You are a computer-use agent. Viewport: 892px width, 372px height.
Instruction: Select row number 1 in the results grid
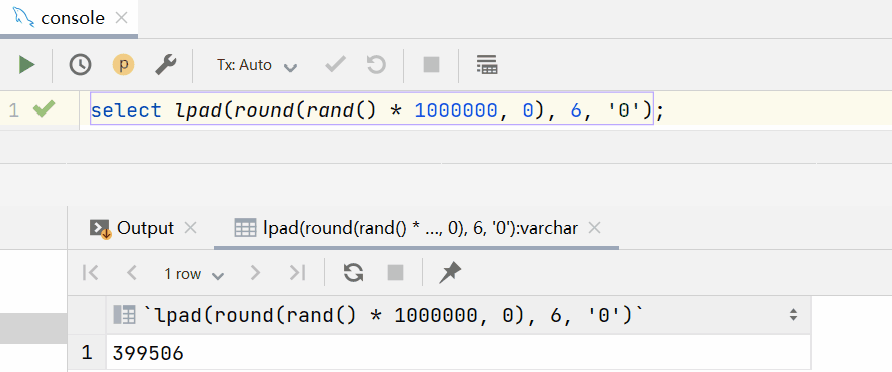tap(86, 353)
